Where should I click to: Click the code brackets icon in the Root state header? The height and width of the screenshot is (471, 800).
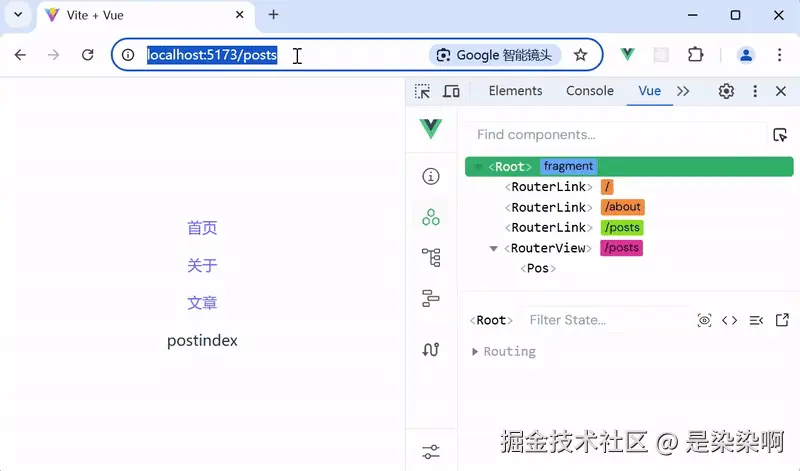click(x=730, y=320)
